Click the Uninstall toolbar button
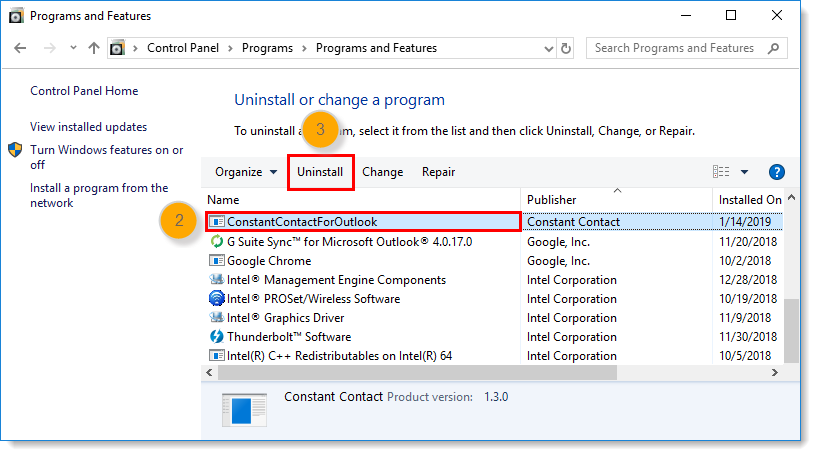Screen dimensions: 816x456 click(320, 172)
